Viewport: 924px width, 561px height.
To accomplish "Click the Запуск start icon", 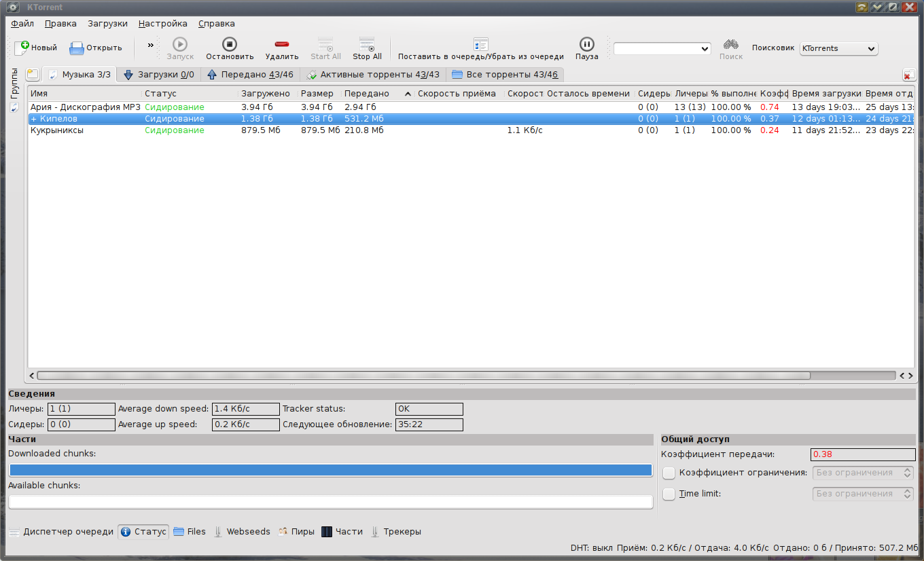I will [180, 44].
